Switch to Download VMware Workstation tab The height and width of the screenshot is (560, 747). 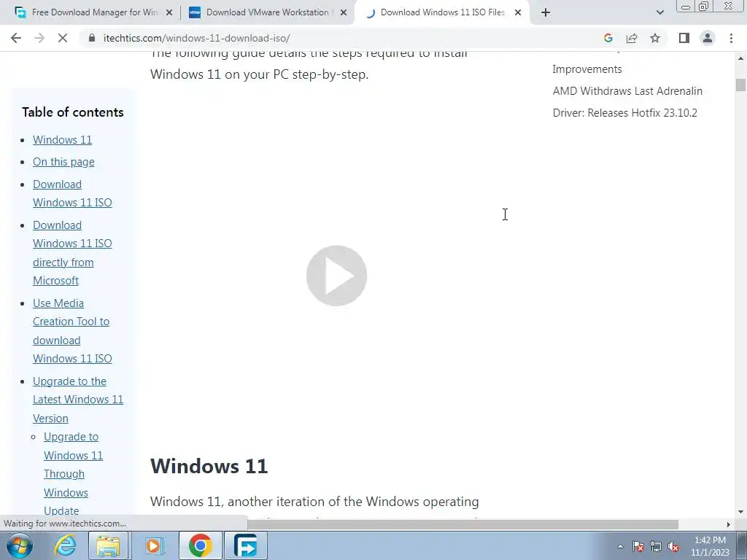pyautogui.click(x=267, y=12)
